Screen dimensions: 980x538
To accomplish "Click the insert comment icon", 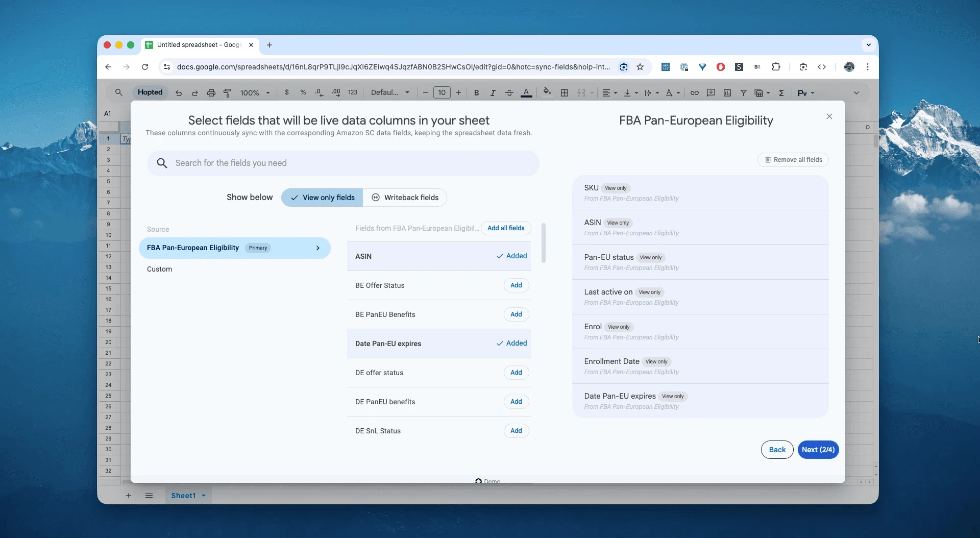I will [711, 92].
